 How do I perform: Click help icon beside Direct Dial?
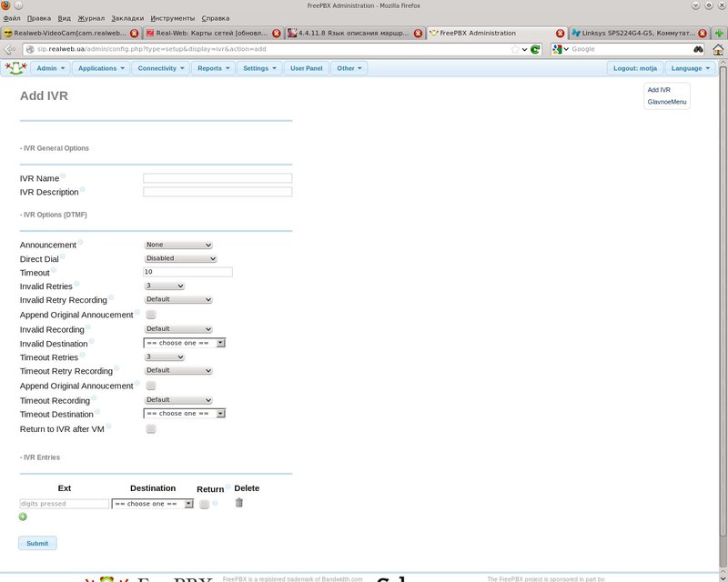[x=62, y=256]
